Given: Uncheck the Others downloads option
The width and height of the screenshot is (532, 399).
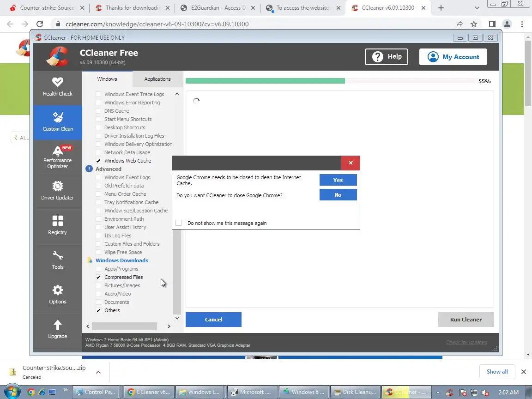Looking at the screenshot, I should 98,310.
